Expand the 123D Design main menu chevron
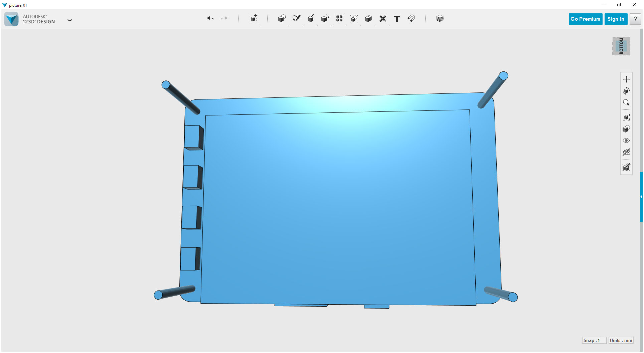The height and width of the screenshot is (353, 644). 70,20
